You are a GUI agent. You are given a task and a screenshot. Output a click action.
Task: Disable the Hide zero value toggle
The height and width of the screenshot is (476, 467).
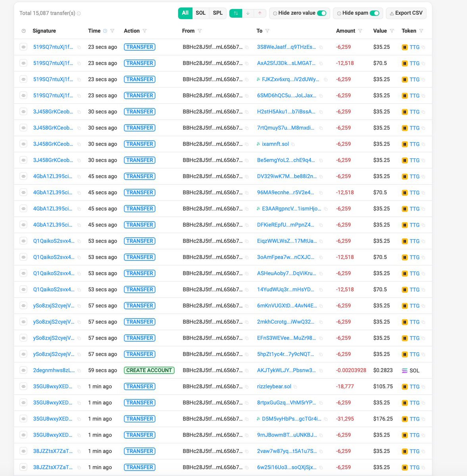coord(321,13)
